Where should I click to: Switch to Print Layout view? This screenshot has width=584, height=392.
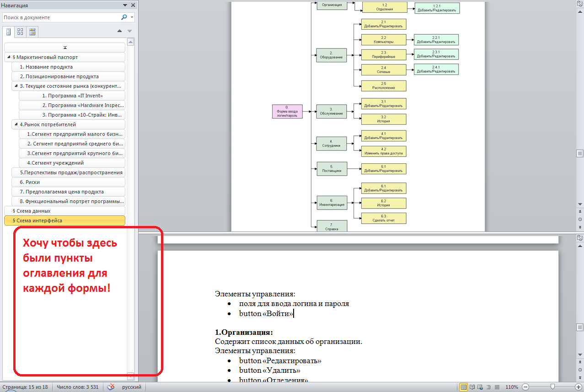(464, 387)
